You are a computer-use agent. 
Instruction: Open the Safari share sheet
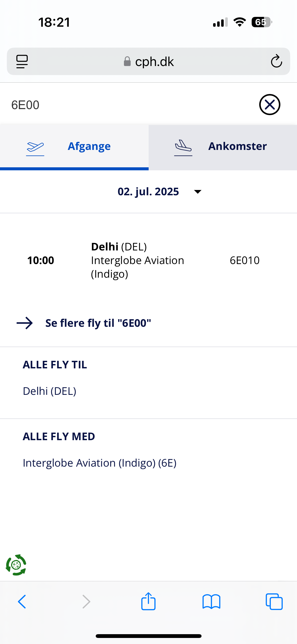point(148,601)
